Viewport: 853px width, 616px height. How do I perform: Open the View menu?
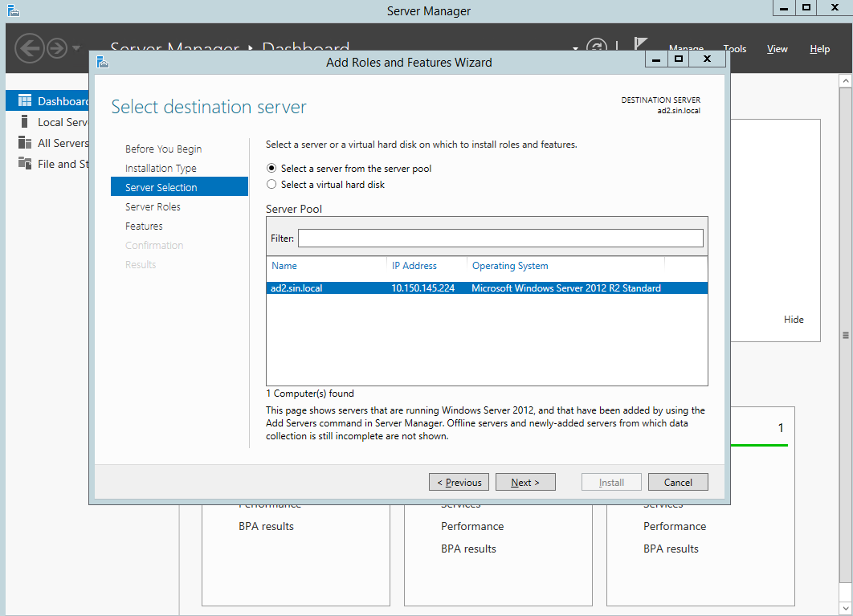click(777, 49)
